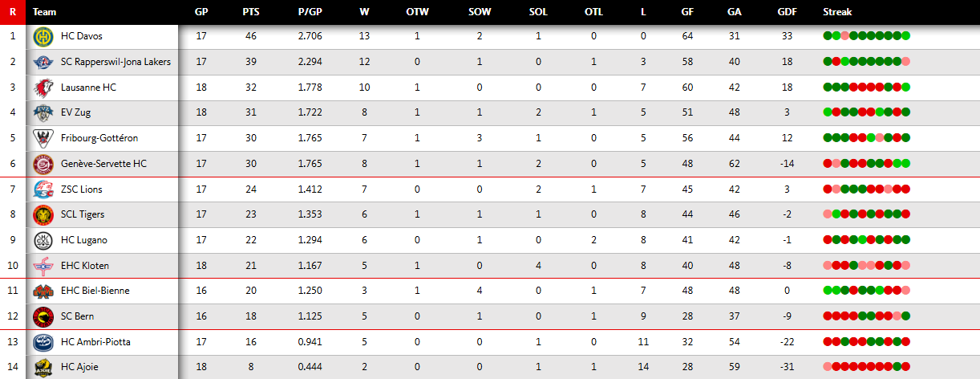Click the SC Rapperswil-Jona Lakers logo
This screenshot has height=379, width=980.
coord(43,63)
